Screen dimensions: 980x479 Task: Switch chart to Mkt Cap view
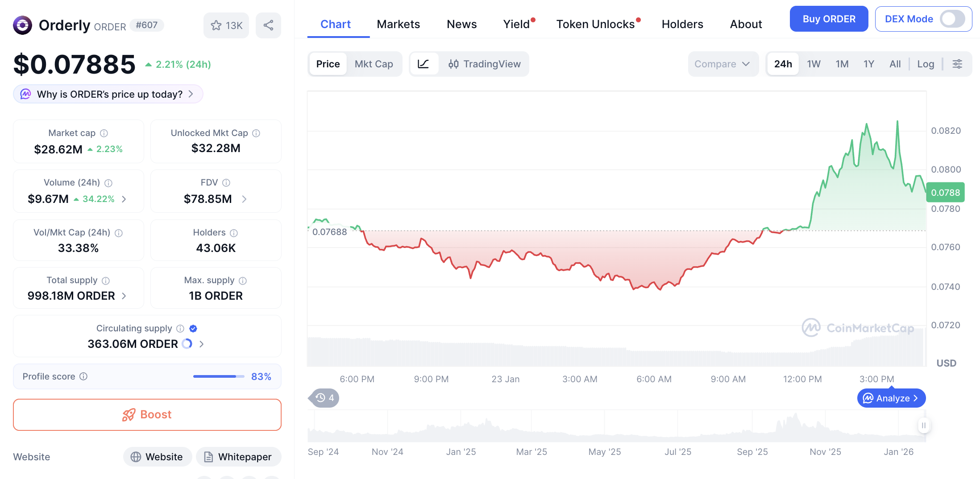click(374, 64)
